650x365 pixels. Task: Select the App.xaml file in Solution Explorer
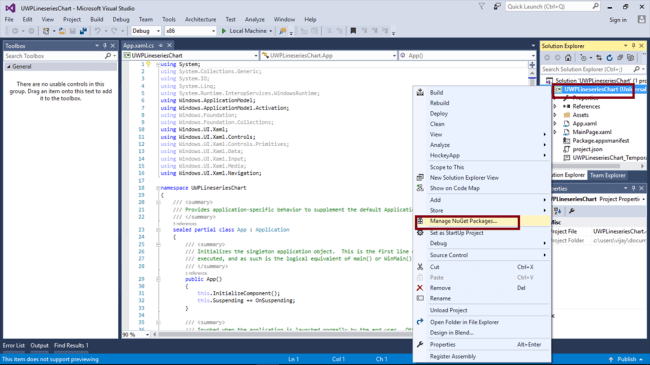pyautogui.click(x=585, y=124)
